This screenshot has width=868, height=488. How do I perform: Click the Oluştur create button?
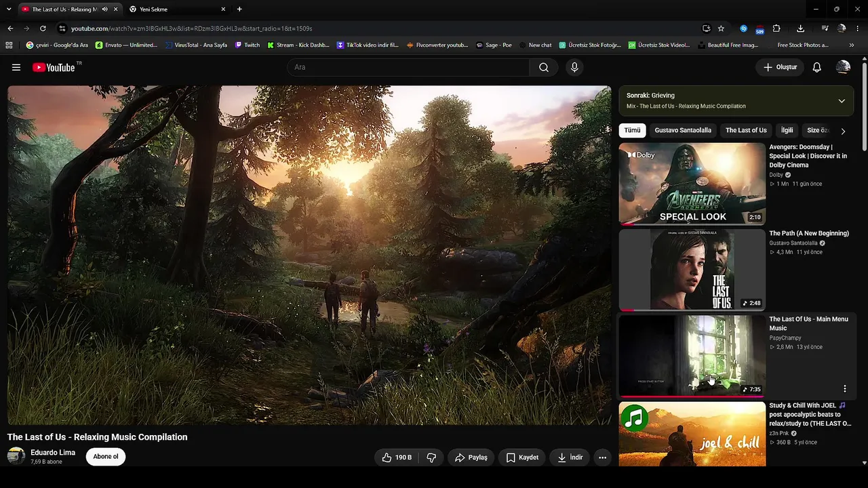[781, 67]
